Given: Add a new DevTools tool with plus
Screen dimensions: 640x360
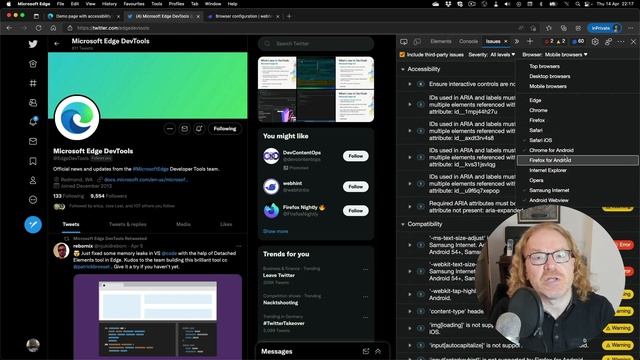Looking at the screenshot, I should coord(530,41).
